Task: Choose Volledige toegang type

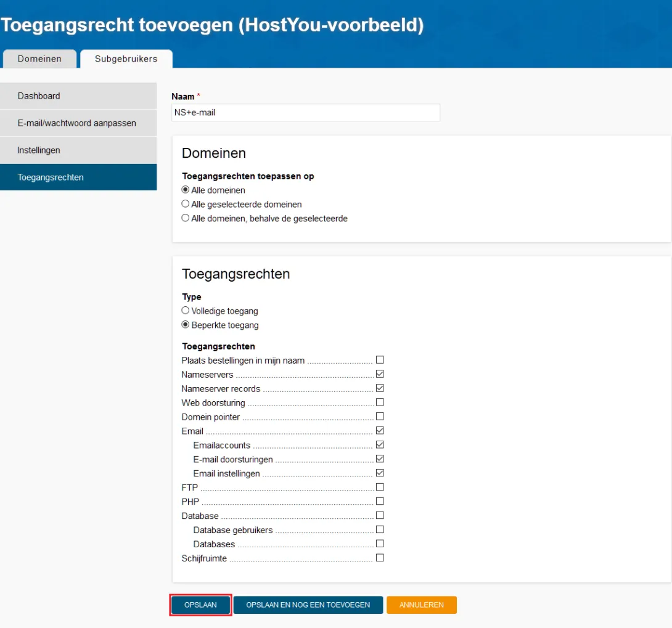Action: 186,311
